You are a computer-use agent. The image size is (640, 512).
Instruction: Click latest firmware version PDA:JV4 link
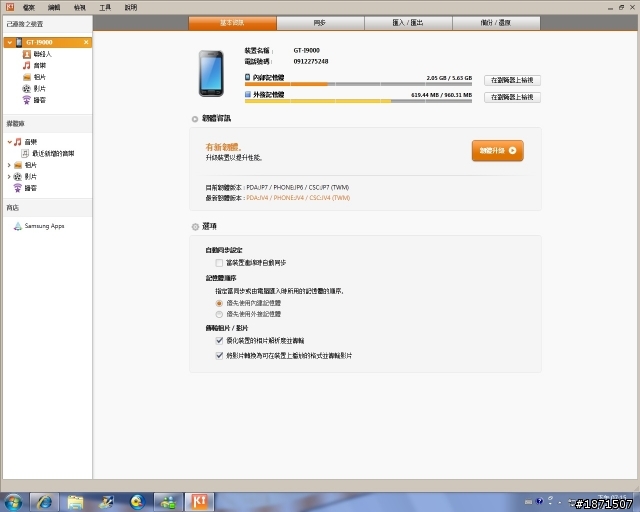pyautogui.click(x=298, y=198)
